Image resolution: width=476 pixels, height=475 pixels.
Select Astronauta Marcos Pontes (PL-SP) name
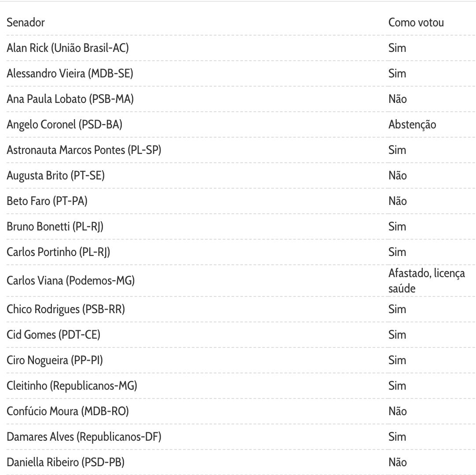tap(84, 150)
